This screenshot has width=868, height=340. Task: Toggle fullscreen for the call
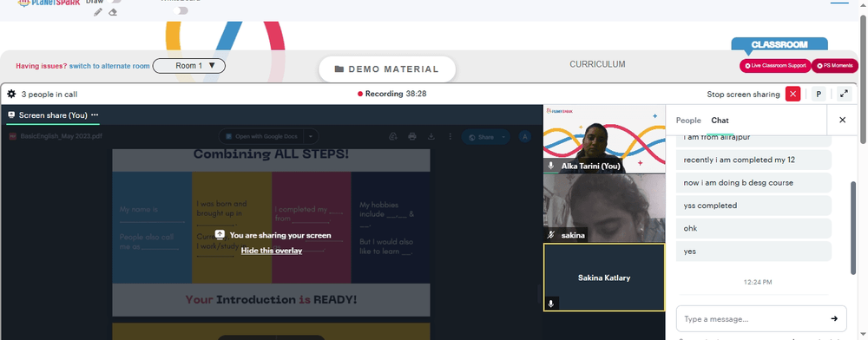(x=844, y=94)
